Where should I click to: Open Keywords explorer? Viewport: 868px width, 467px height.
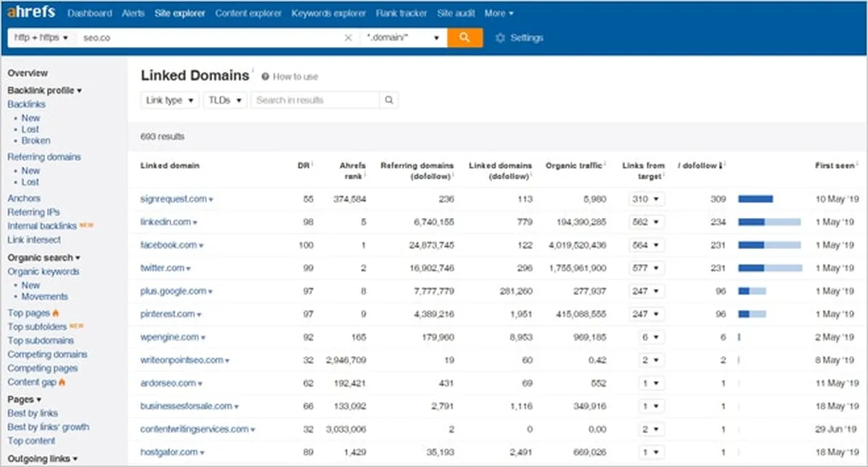330,13
